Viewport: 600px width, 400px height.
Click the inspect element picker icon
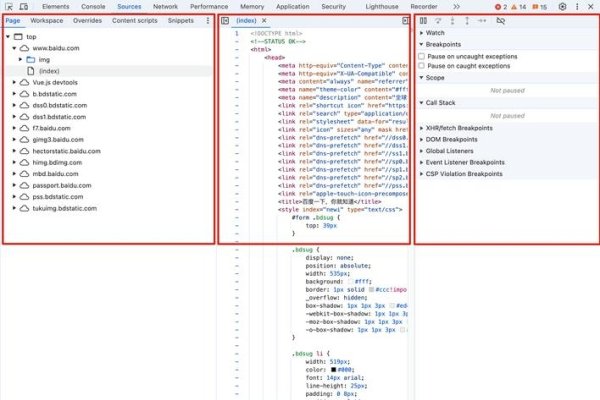click(9, 6)
